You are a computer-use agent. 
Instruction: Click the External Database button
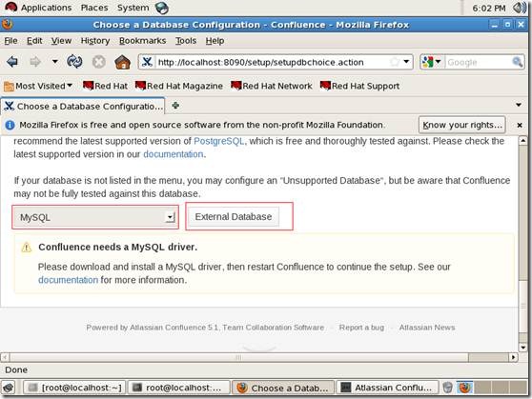234,216
